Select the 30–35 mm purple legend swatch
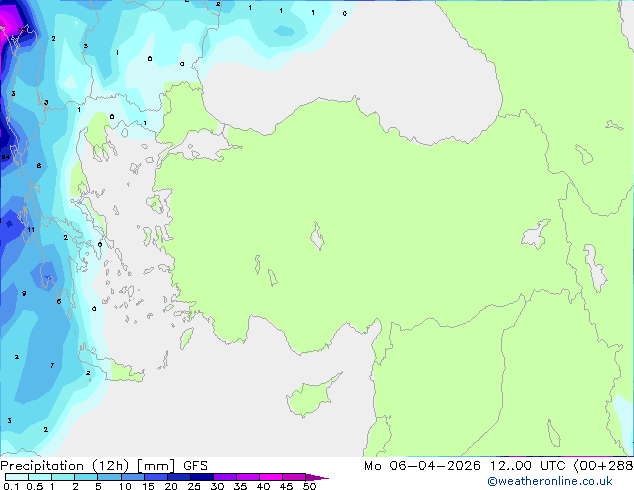This screenshot has width=634, height=490. click(225, 477)
